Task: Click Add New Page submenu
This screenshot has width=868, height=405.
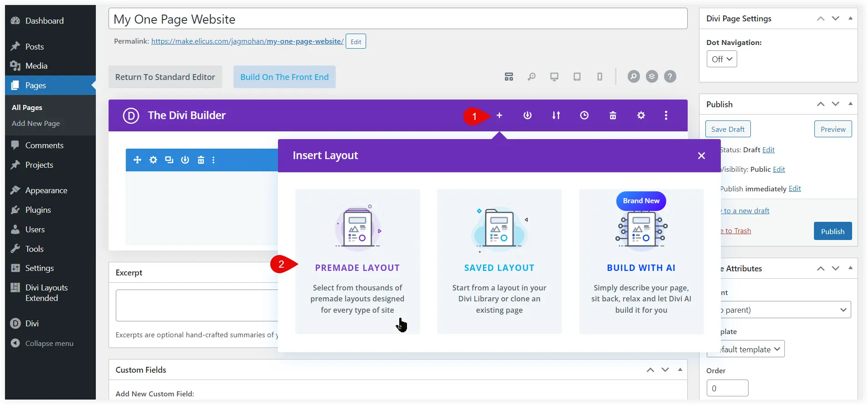Action: point(36,124)
